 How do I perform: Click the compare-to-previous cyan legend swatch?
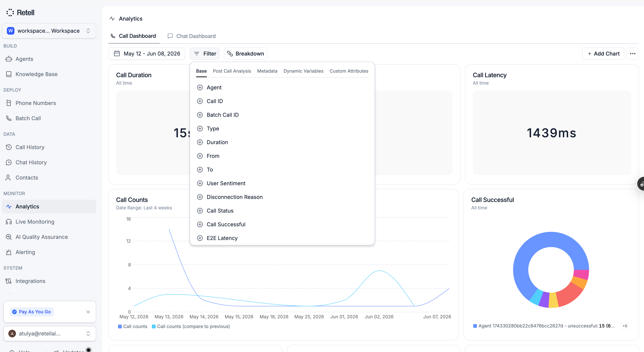154,327
